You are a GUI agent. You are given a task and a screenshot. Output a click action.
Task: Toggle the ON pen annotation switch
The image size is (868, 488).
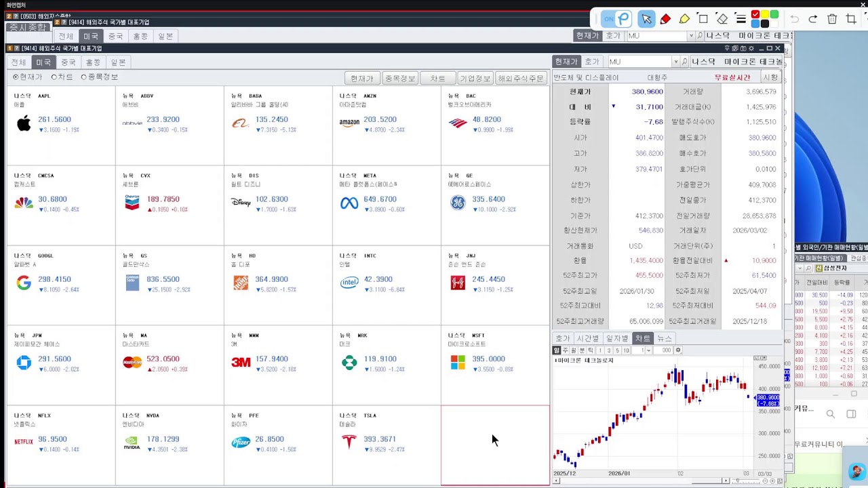[x=616, y=19]
